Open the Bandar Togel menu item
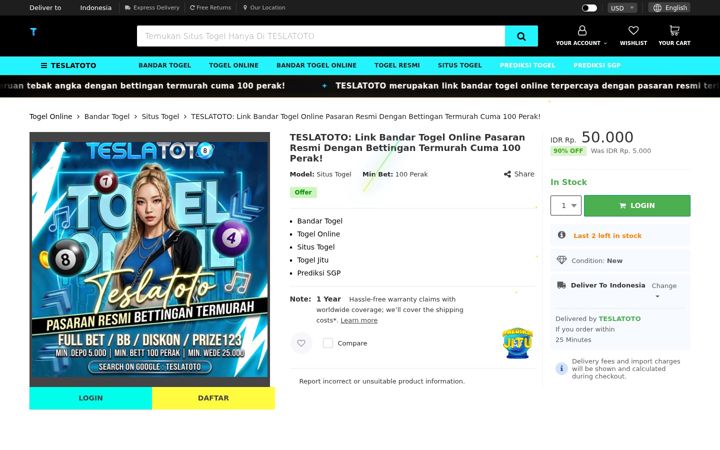Image resolution: width=720 pixels, height=450 pixels. pyautogui.click(x=165, y=65)
